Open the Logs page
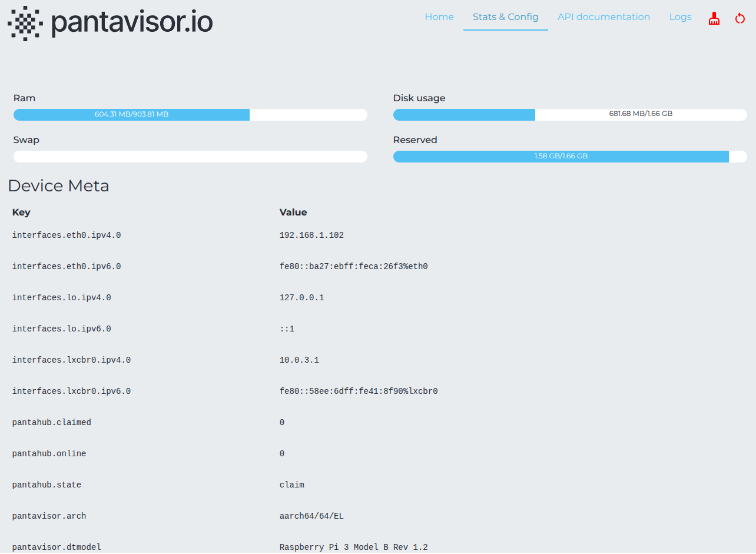Viewport: 756px width, 554px height. click(680, 17)
